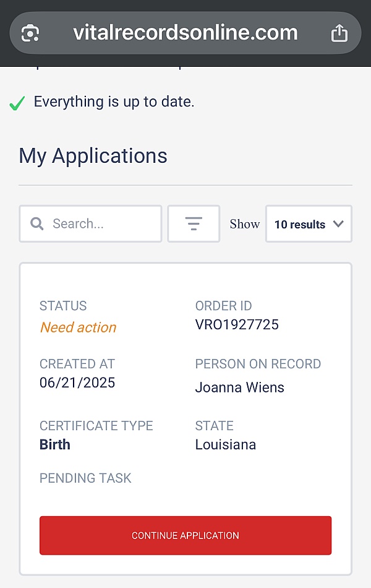Viewport: 371px width, 588px height.
Task: Click the Birth certificate type value
Action: (x=55, y=444)
